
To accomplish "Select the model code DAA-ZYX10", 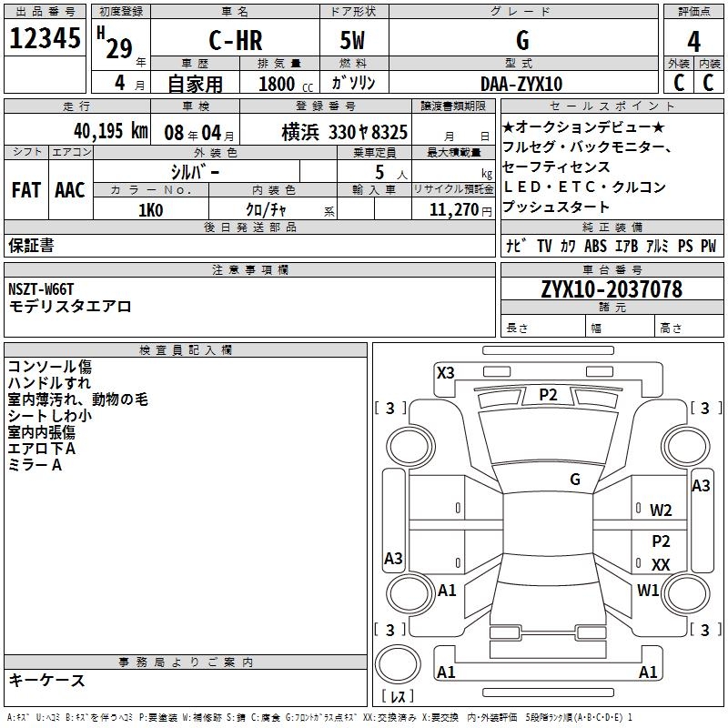I will [521, 84].
